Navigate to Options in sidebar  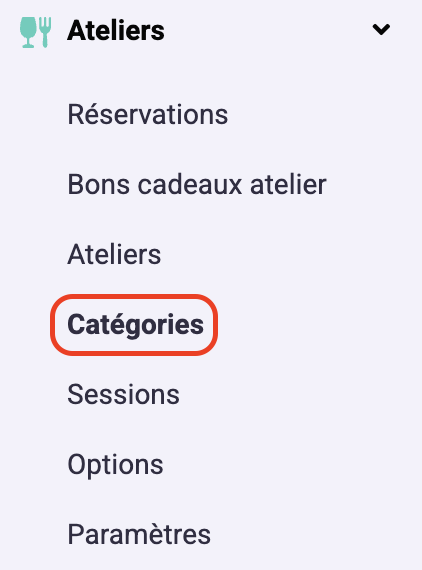pyautogui.click(x=116, y=465)
